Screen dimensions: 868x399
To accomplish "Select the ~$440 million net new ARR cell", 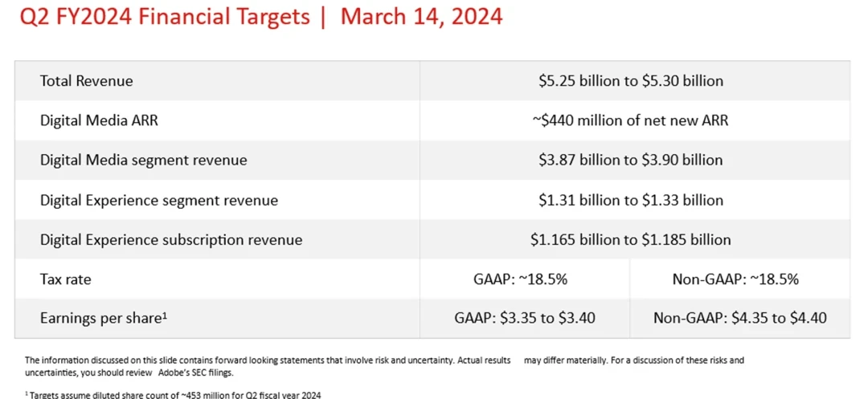I will coord(631,120).
